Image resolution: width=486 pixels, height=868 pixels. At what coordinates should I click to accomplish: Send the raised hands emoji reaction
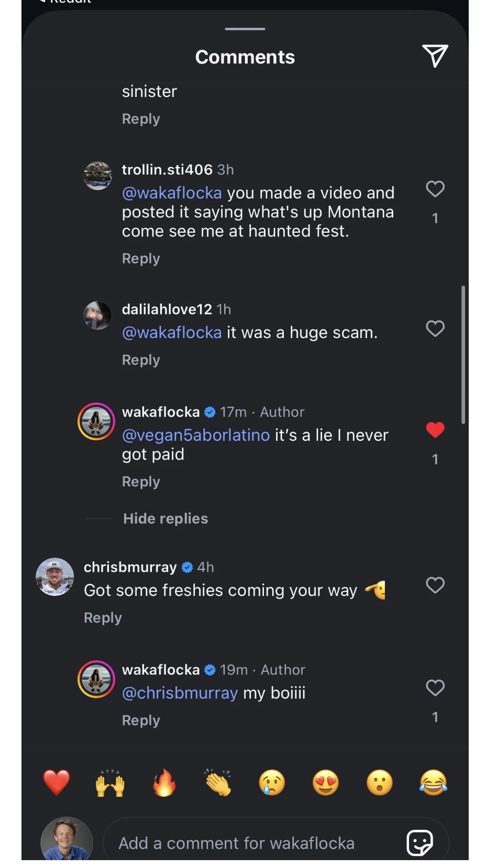point(110,783)
